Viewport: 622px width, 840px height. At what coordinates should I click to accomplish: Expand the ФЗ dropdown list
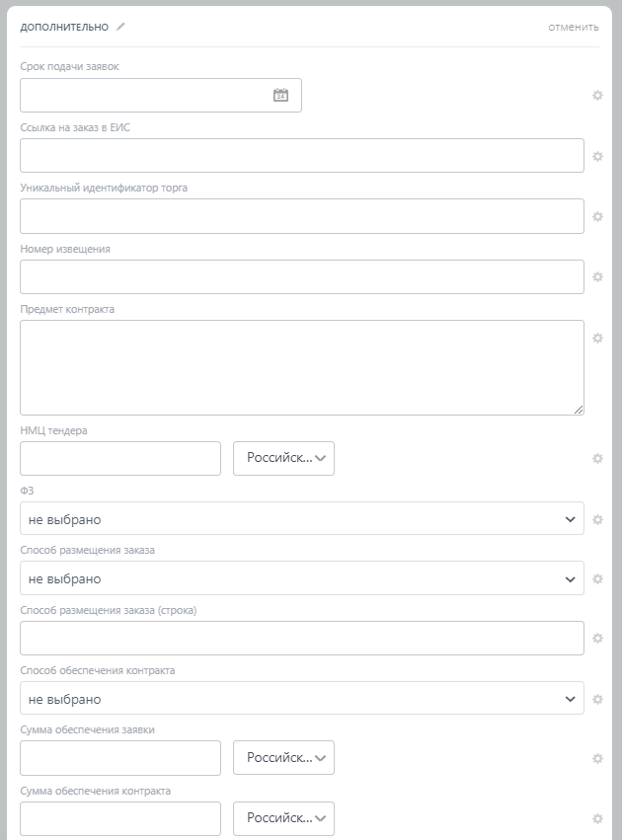[x=301, y=519]
